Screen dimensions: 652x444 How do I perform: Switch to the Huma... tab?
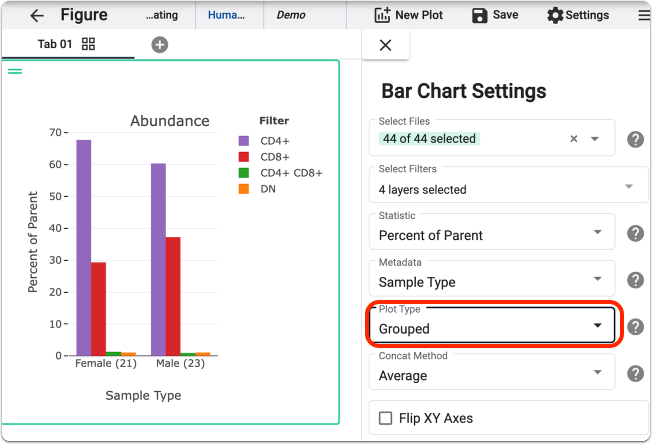click(x=226, y=15)
